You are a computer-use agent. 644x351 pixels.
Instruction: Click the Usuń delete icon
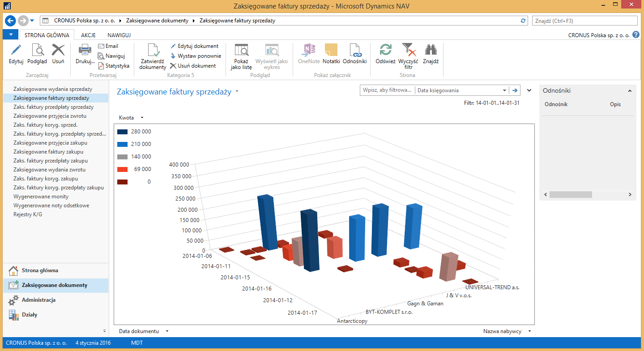(x=58, y=50)
